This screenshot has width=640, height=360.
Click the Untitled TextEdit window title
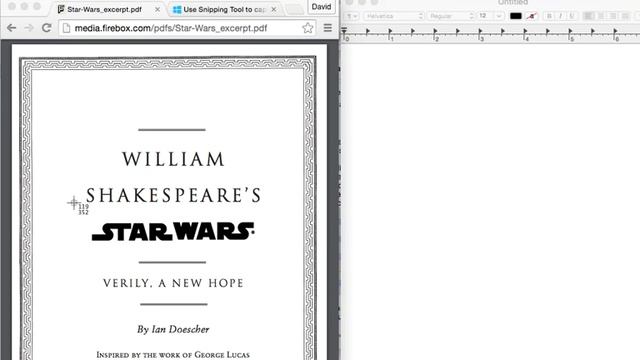(x=513, y=2)
